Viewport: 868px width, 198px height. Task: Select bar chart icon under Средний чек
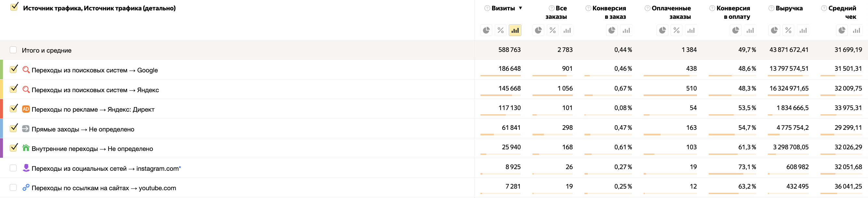click(x=856, y=31)
